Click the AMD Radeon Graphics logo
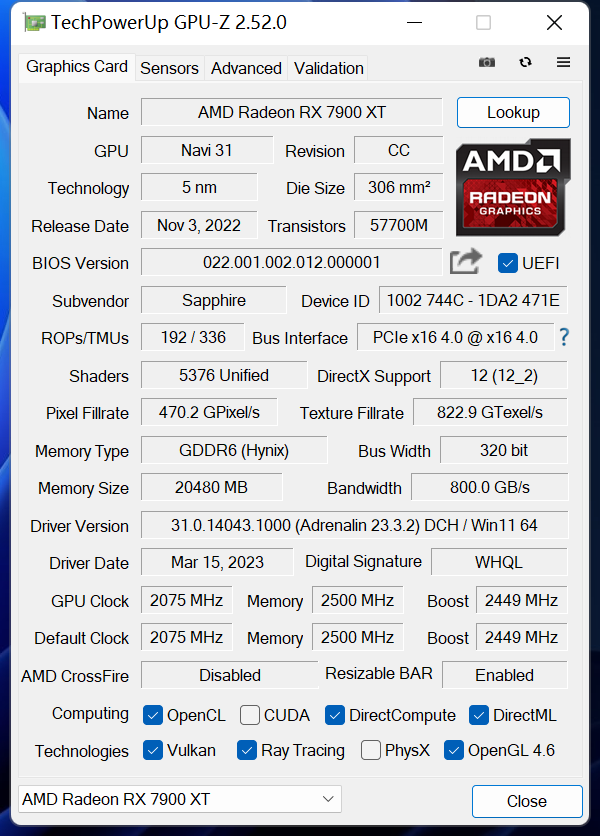This screenshot has height=836, width=600. 513,188
